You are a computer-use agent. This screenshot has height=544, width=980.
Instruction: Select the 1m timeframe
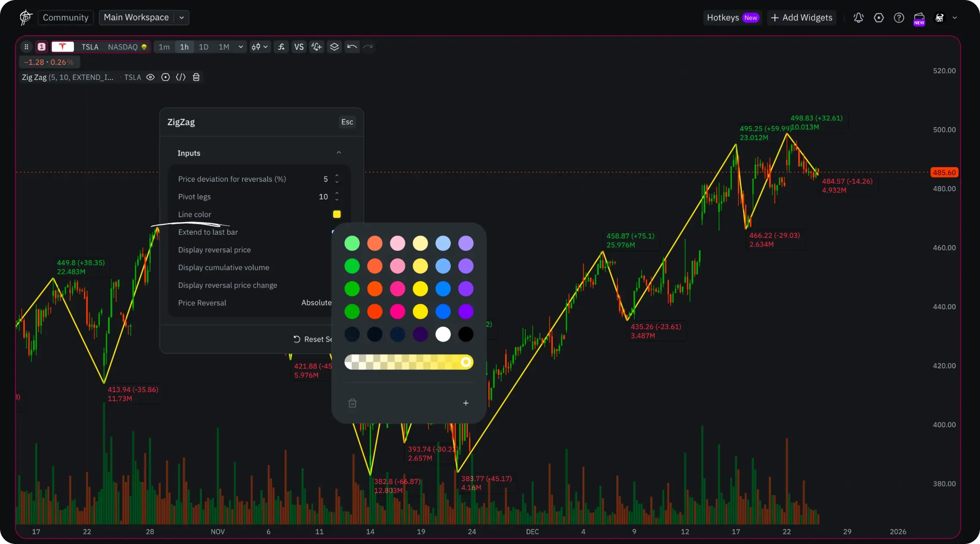point(164,47)
